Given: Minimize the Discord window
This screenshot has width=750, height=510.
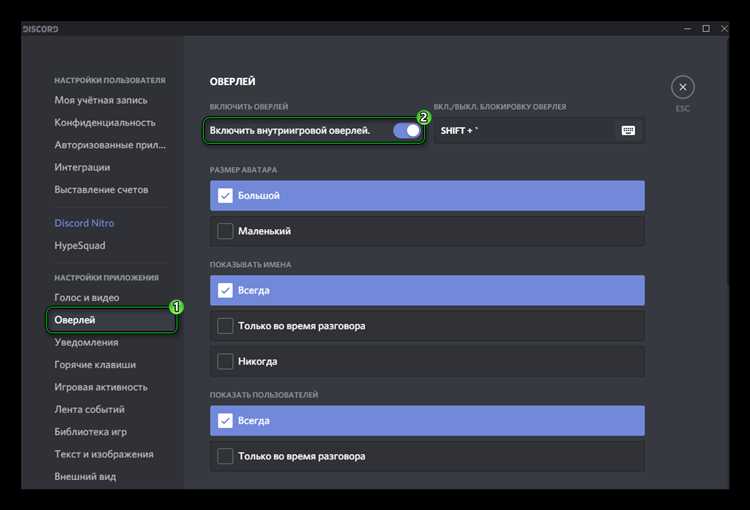Looking at the screenshot, I should [687, 29].
